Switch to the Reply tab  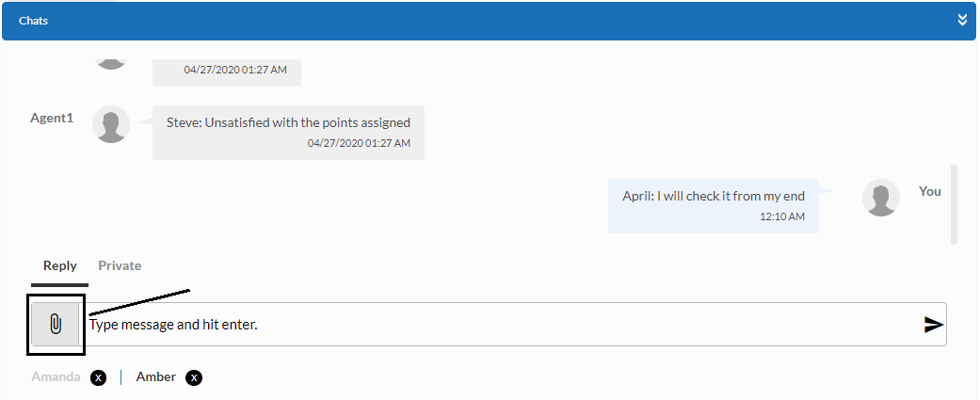pyautogui.click(x=60, y=265)
